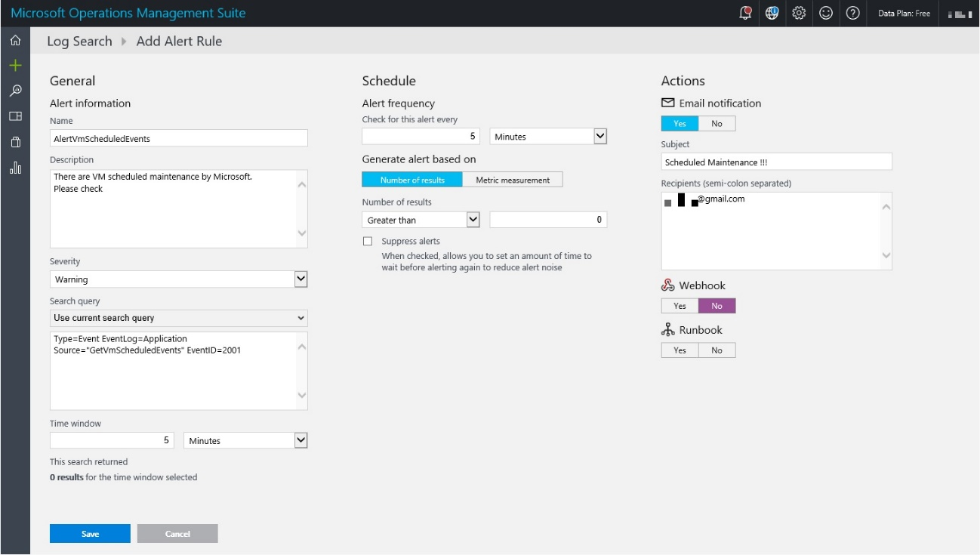
Task: Open the settings gear icon
Action: [x=799, y=13]
